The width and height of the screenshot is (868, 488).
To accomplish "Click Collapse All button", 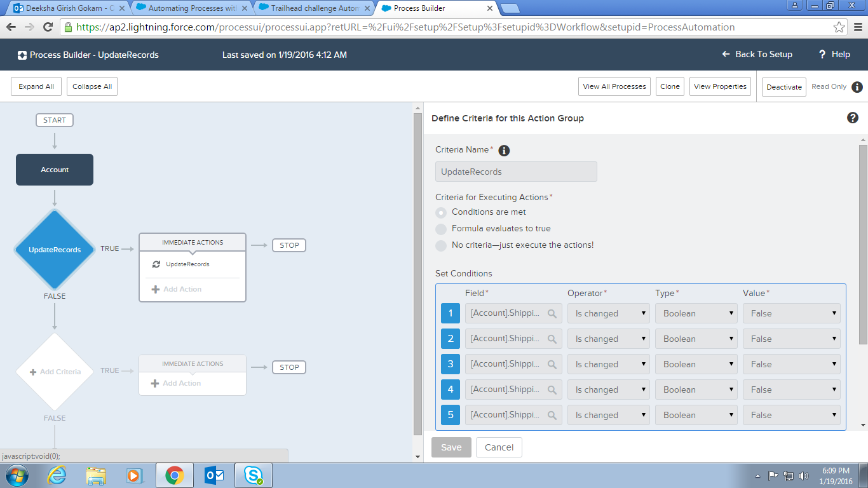I will (x=92, y=87).
